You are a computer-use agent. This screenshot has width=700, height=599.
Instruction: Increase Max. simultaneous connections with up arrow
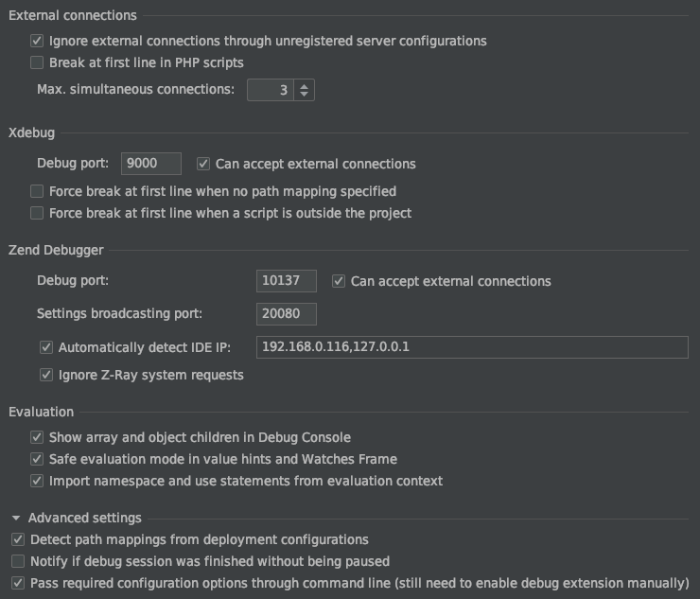pos(304,85)
